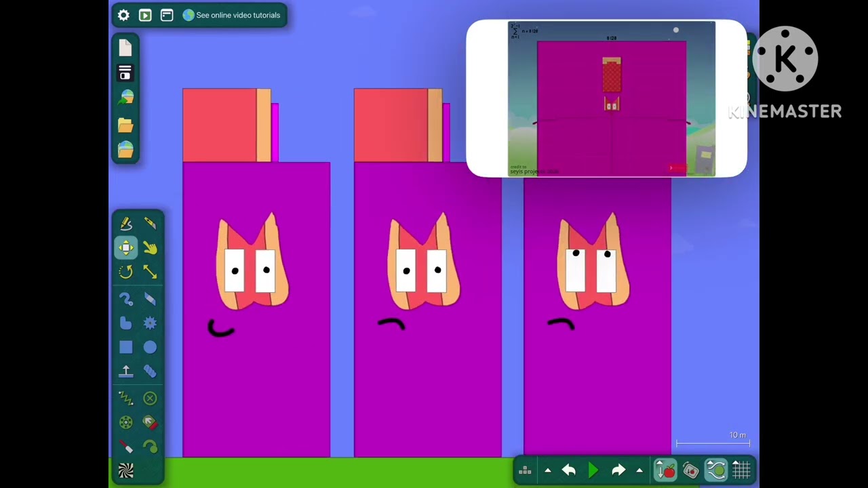Undo the last action

point(568,470)
